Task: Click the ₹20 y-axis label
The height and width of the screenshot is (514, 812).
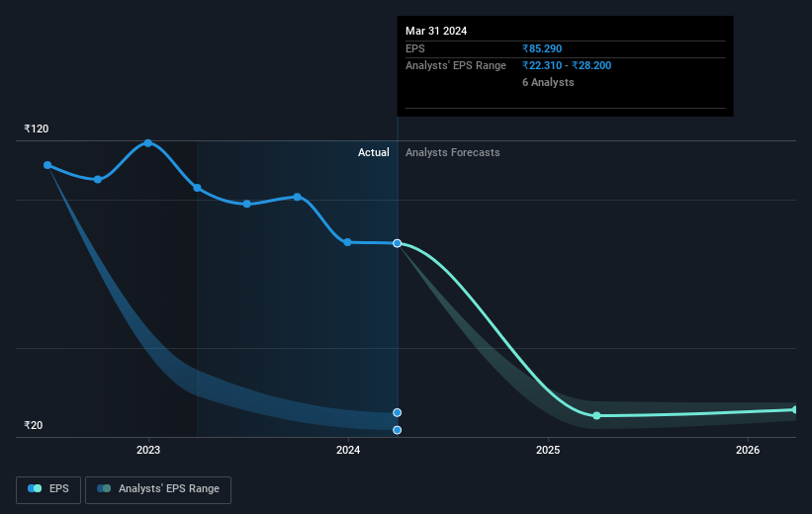Action: click(34, 425)
